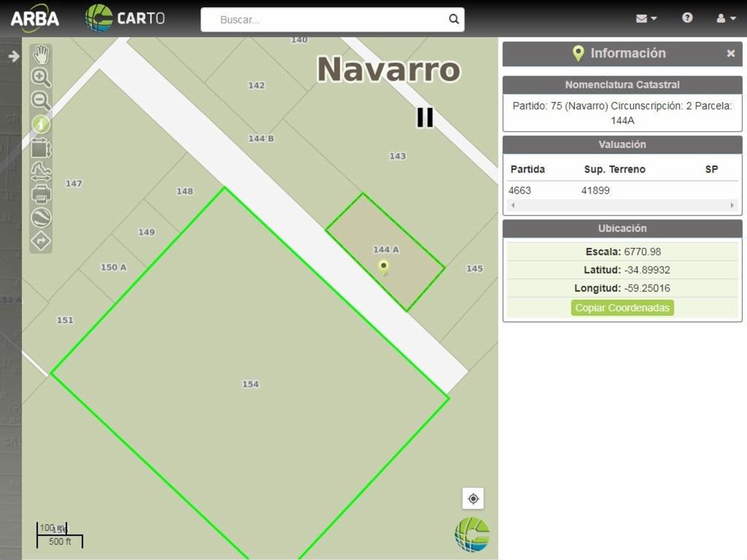Click the geolocate my position button
The height and width of the screenshot is (560, 747).
[x=473, y=498]
